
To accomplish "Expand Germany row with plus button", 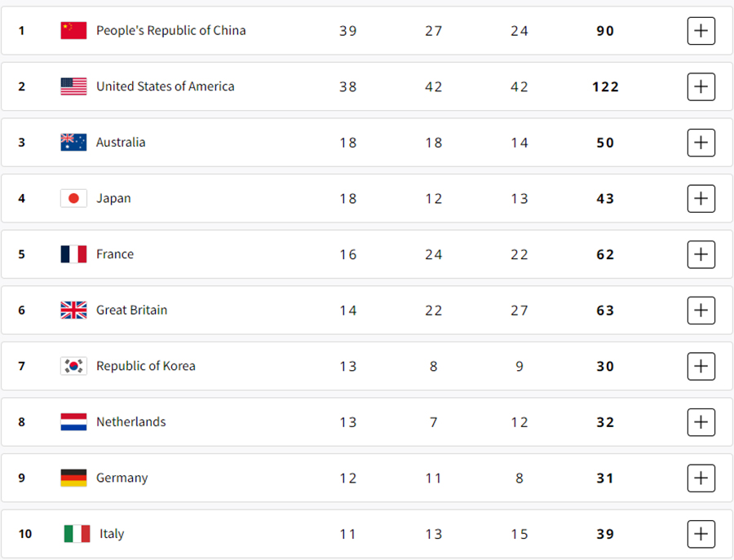I will pyautogui.click(x=701, y=478).
